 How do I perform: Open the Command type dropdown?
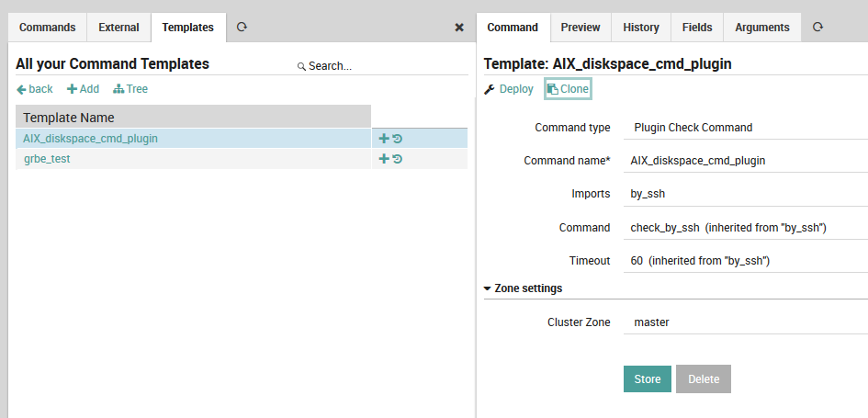click(744, 128)
